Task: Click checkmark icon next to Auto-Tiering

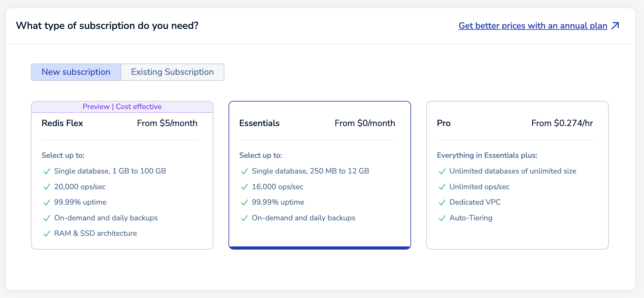Action: coord(442,218)
